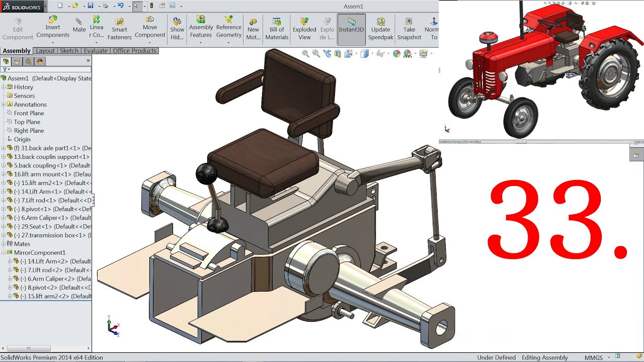Click the Mate tool
Viewport: 644px width, 362px height.
click(79, 25)
